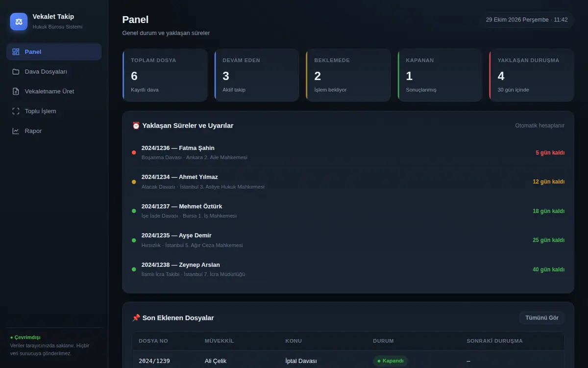Open the Panel menu item
Image resolution: width=588 pixels, height=368 pixels.
pos(54,52)
